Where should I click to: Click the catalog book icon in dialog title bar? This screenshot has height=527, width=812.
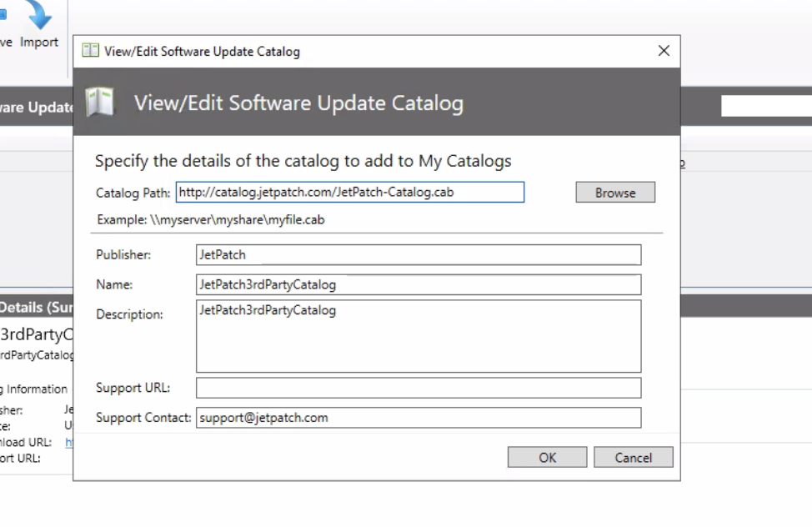point(91,50)
